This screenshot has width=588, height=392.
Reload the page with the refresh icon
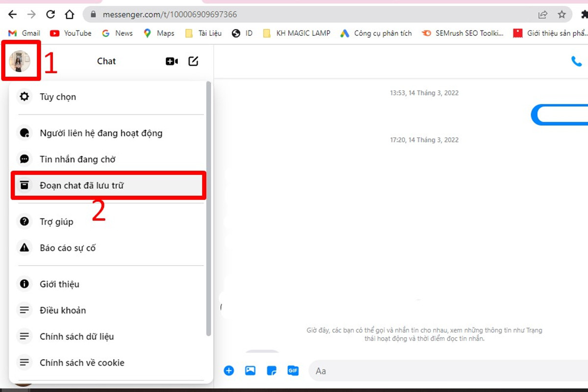click(50, 14)
